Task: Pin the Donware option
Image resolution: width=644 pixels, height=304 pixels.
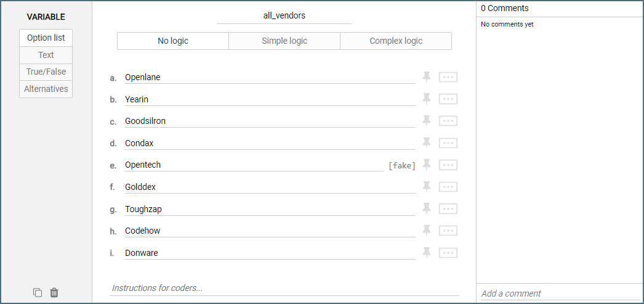Action: [x=426, y=252]
